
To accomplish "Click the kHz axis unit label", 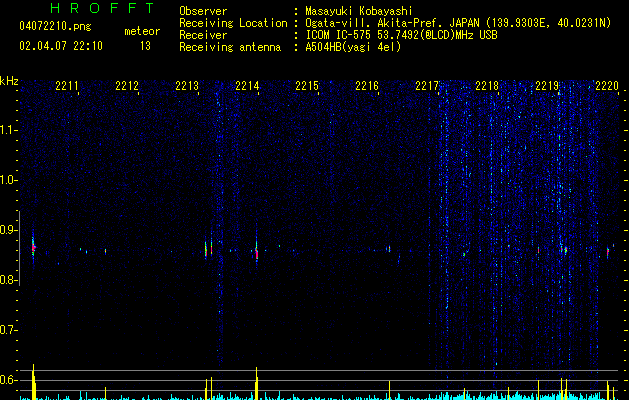I will pos(9,81).
